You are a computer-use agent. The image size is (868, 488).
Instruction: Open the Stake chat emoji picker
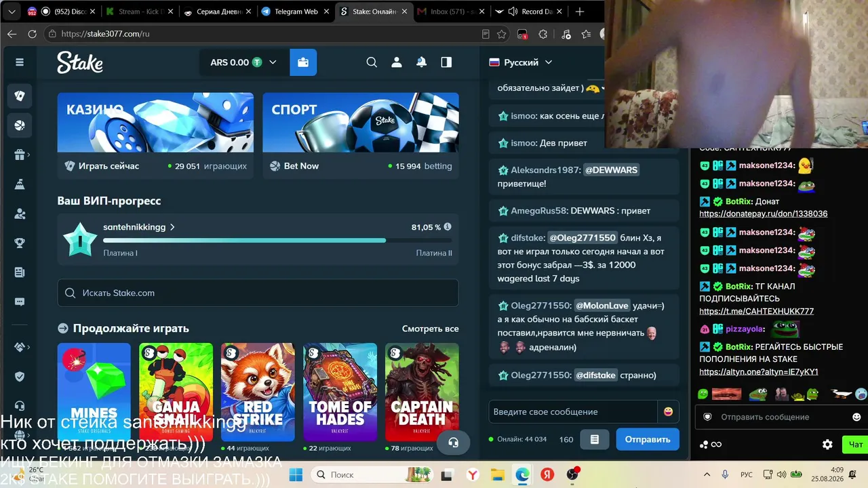(x=668, y=411)
